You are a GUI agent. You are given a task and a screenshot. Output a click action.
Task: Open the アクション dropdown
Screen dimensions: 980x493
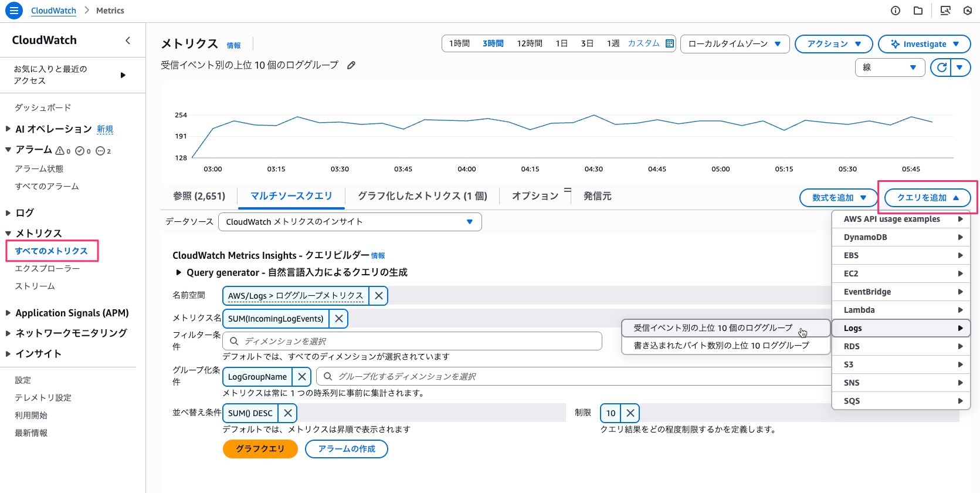click(834, 44)
